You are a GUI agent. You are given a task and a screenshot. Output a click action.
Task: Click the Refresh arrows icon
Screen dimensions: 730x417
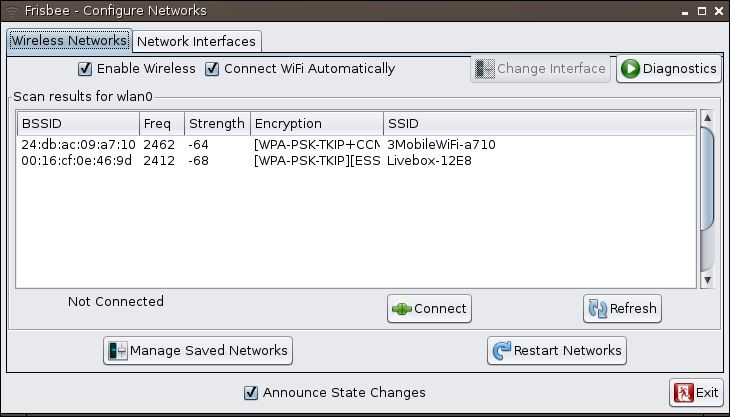click(x=597, y=309)
